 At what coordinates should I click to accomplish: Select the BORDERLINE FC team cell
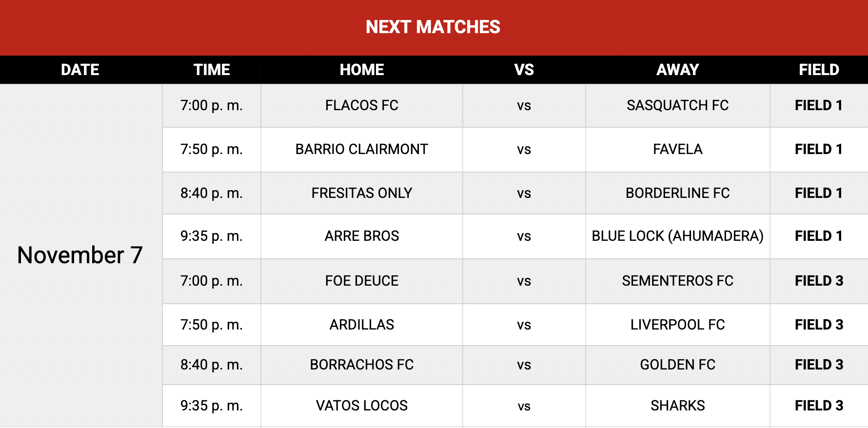[677, 193]
